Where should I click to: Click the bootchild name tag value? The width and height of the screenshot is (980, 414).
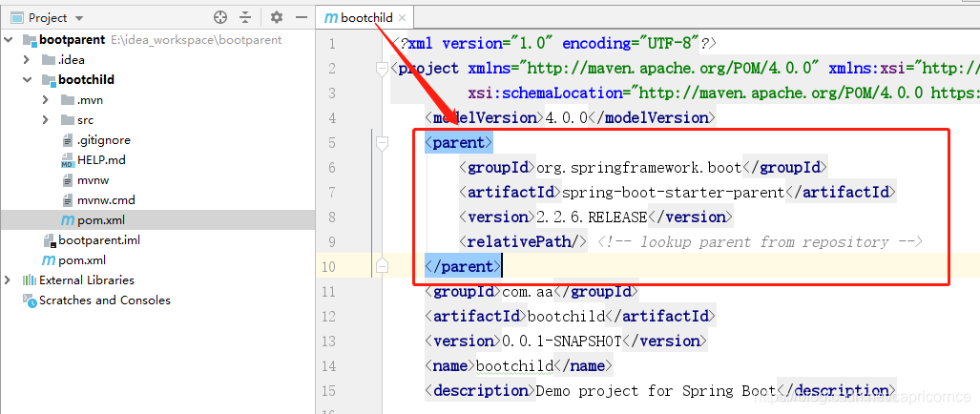[514, 366]
